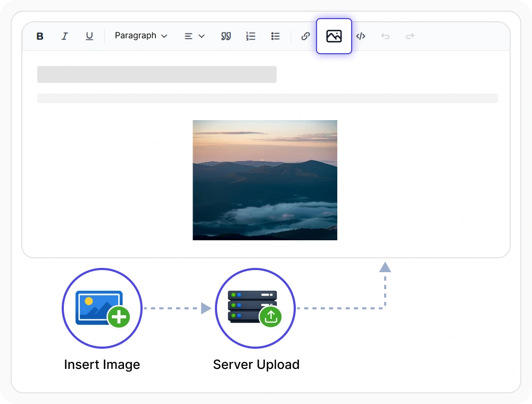Click the insert image toolbar button
This screenshot has width=532, height=404.
[x=334, y=36]
